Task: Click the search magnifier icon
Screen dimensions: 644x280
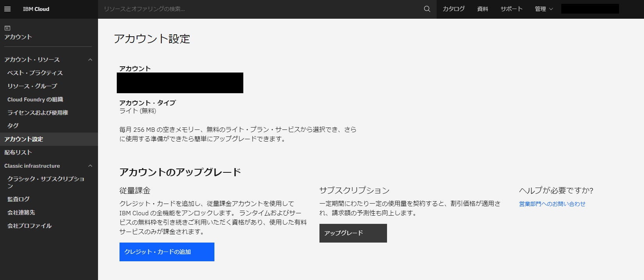Action: (x=427, y=9)
